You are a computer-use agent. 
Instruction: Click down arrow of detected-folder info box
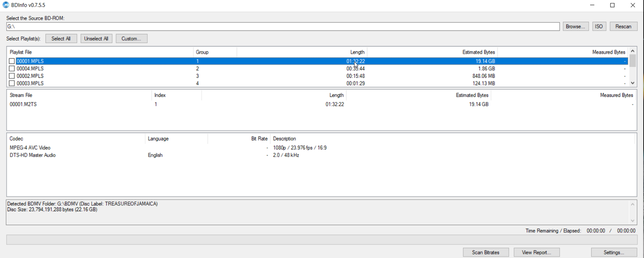point(633,221)
